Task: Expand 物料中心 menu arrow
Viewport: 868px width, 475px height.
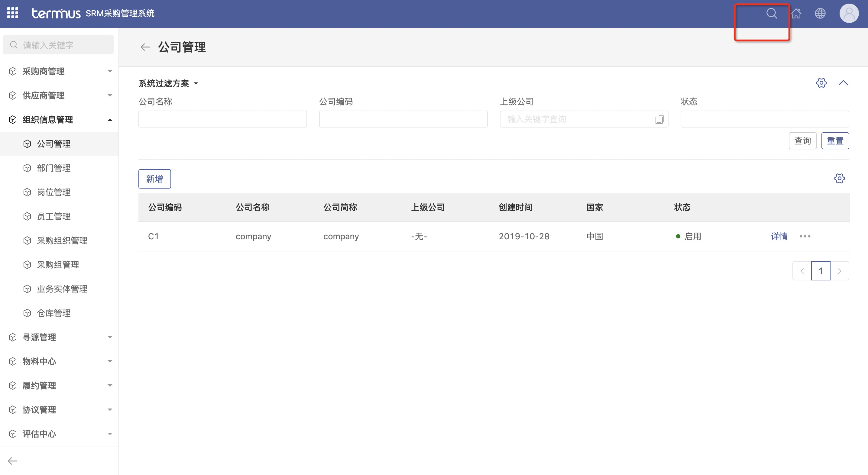Action: click(110, 361)
